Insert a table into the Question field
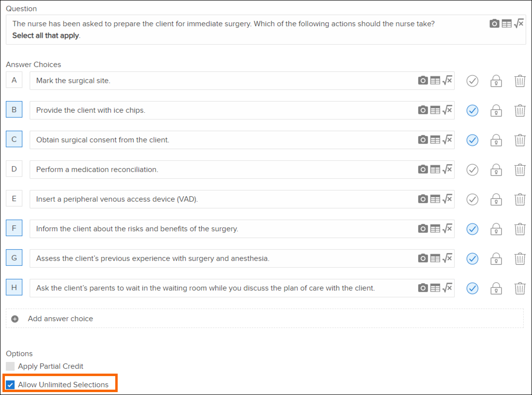Screen dimensions: 532x395 tap(507, 24)
